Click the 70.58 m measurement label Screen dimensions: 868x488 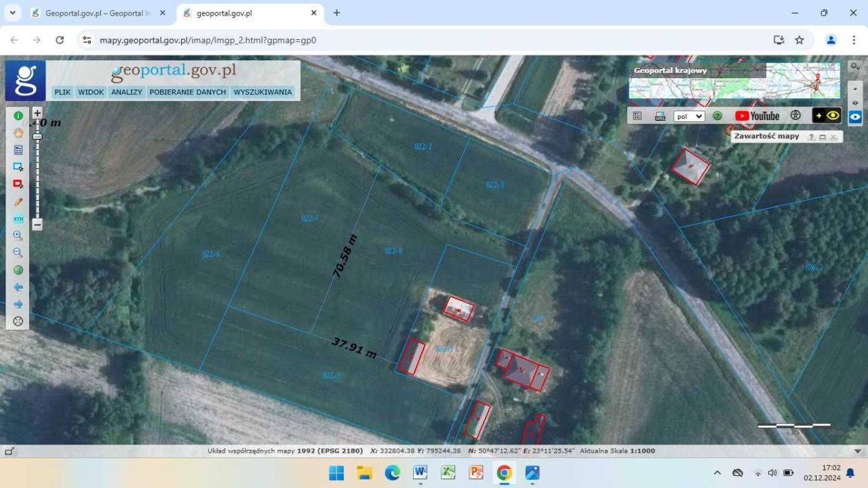pos(344,257)
